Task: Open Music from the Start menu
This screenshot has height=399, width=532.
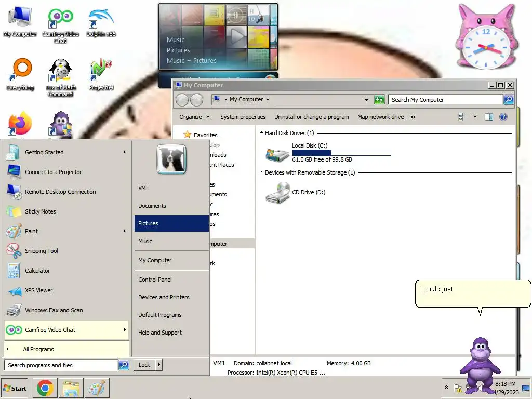Action: point(171,241)
